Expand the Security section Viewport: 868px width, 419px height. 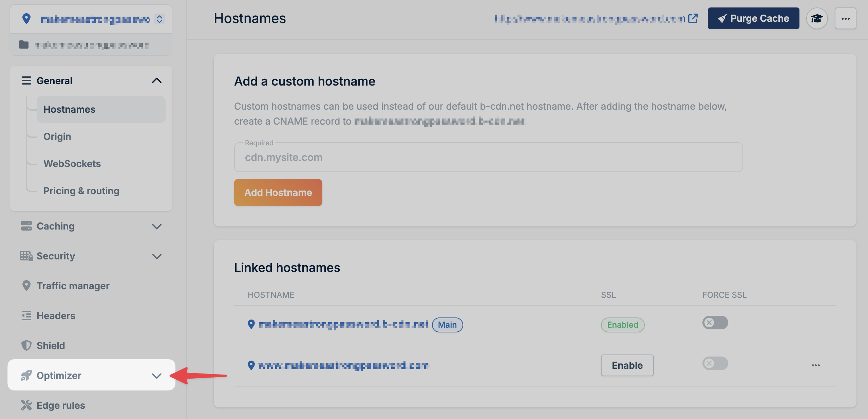point(156,256)
